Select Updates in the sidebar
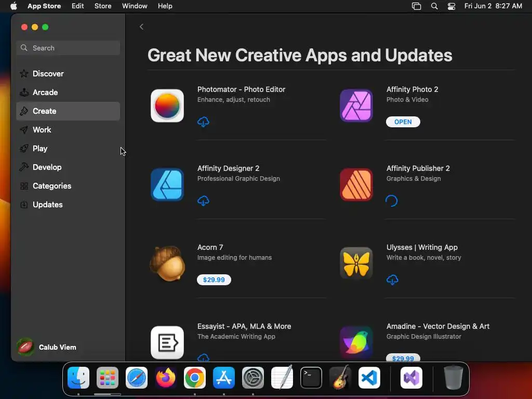Viewport: 532px width, 399px height. coord(68,205)
